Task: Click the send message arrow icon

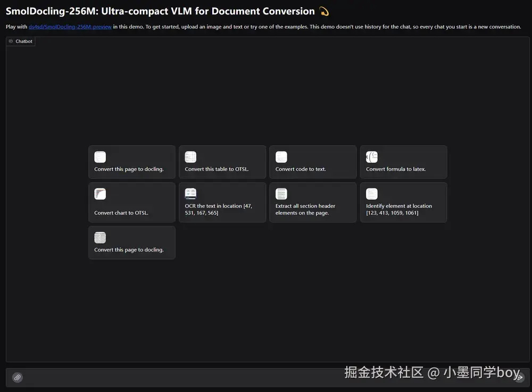Action: click(x=519, y=378)
